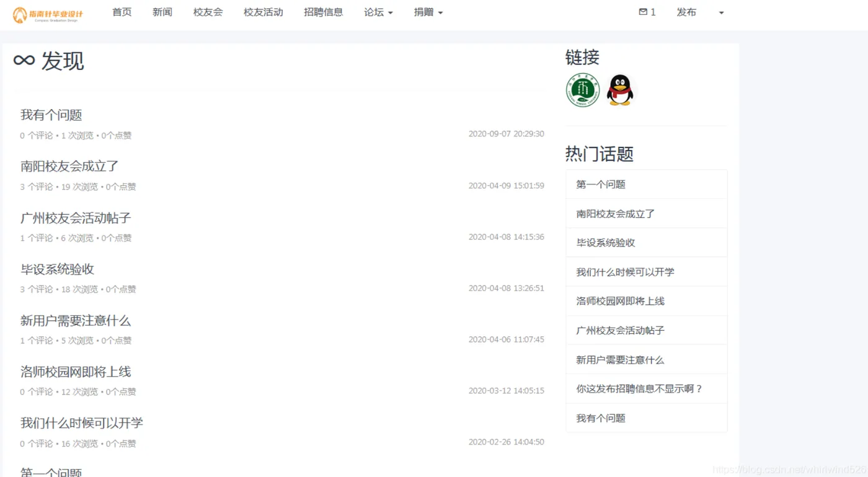This screenshot has width=868, height=477.
Task: Expand the 论坛 dropdown menu
Action: (x=378, y=12)
